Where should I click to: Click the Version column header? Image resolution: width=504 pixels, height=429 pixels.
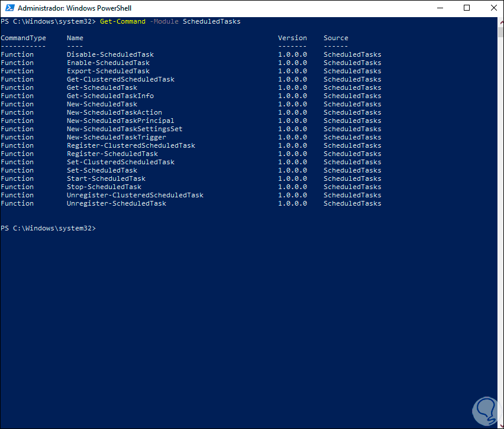click(292, 38)
